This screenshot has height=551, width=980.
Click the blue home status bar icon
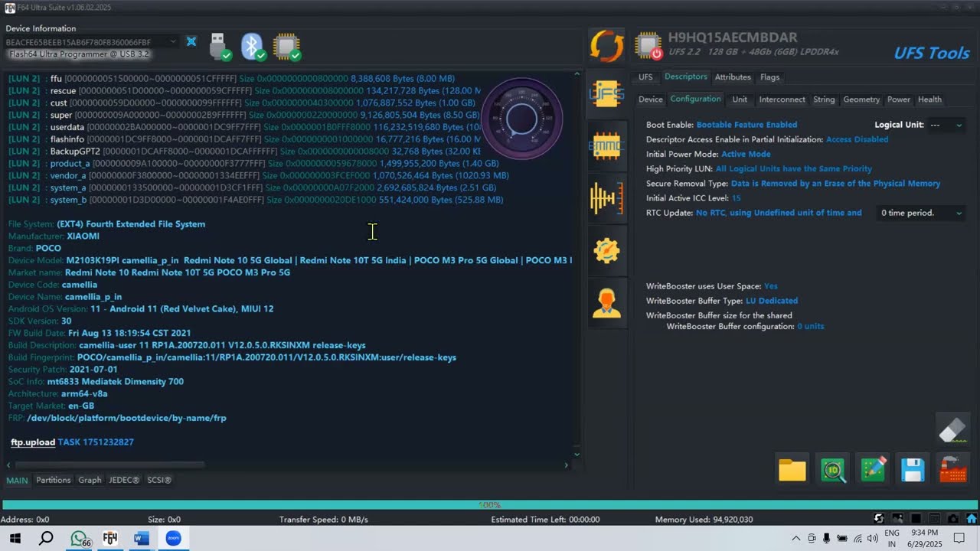[x=971, y=519]
